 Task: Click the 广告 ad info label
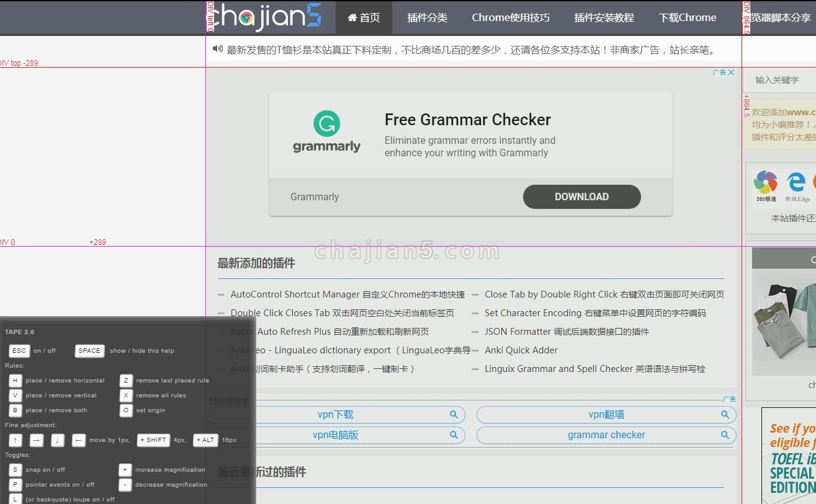click(719, 73)
